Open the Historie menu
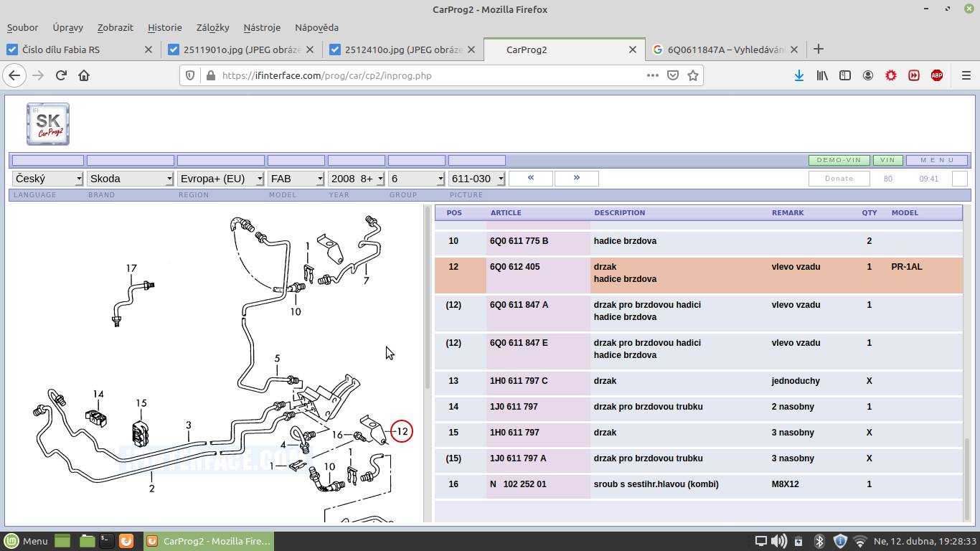The image size is (980, 551). click(165, 27)
